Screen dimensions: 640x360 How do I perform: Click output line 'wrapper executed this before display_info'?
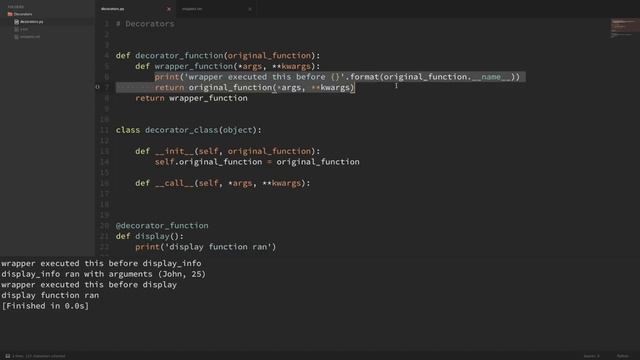(101, 263)
